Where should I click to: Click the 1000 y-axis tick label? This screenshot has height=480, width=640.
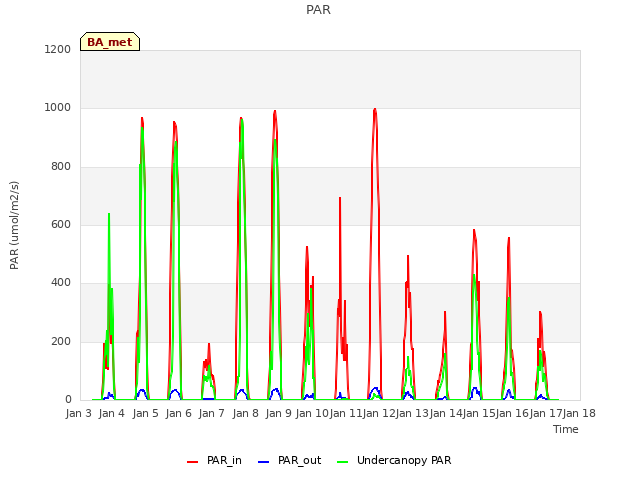point(58,108)
